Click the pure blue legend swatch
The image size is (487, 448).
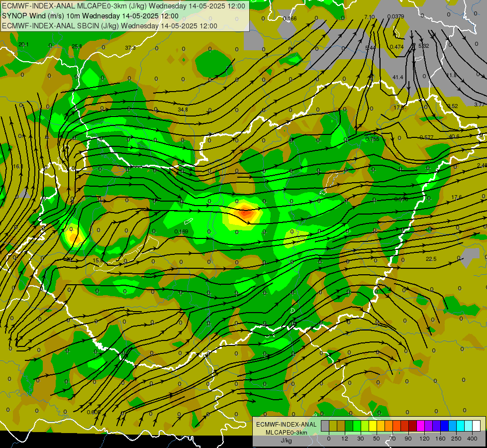[x=444, y=426]
